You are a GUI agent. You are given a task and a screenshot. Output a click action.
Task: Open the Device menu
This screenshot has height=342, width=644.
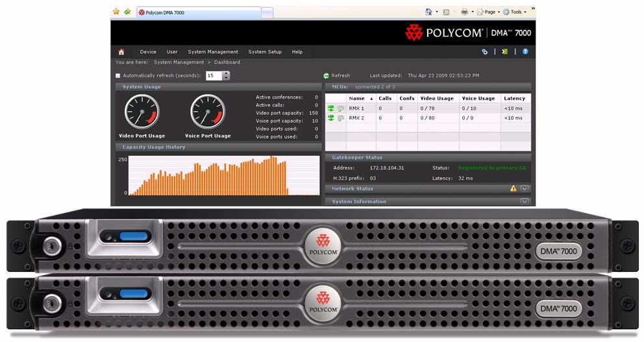148,52
